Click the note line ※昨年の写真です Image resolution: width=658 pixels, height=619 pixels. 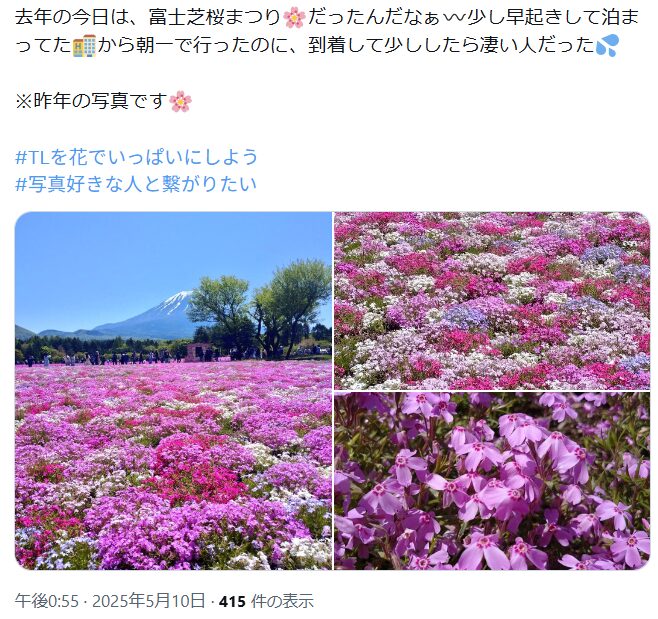coord(104,101)
